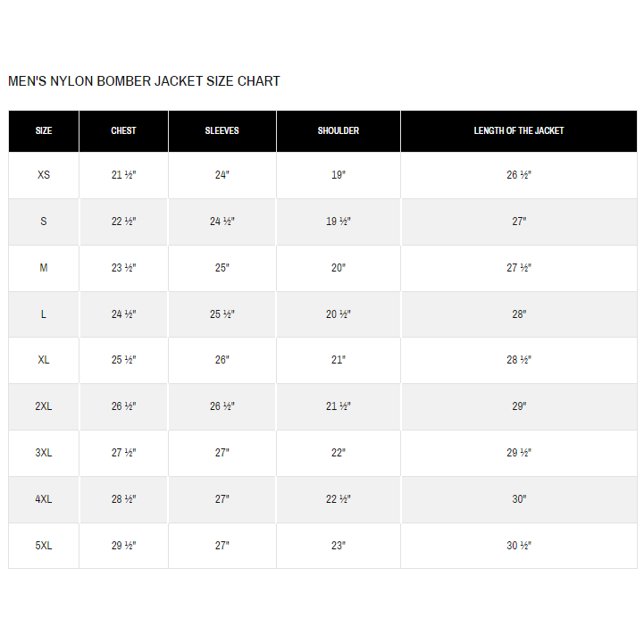Select the LENGTH OF THE JACKET header

519,130
